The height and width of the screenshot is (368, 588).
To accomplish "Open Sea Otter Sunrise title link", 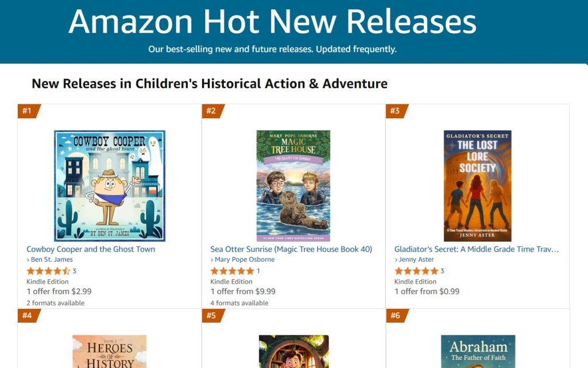I will coord(291,249).
